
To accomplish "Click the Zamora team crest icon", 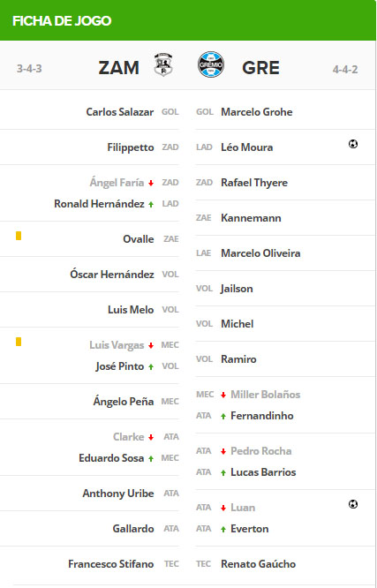I will point(163,64).
